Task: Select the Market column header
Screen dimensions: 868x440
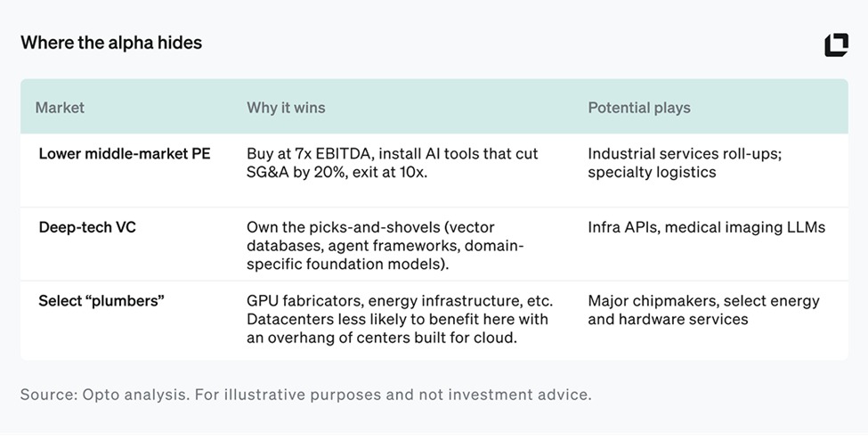Action: click(x=60, y=108)
